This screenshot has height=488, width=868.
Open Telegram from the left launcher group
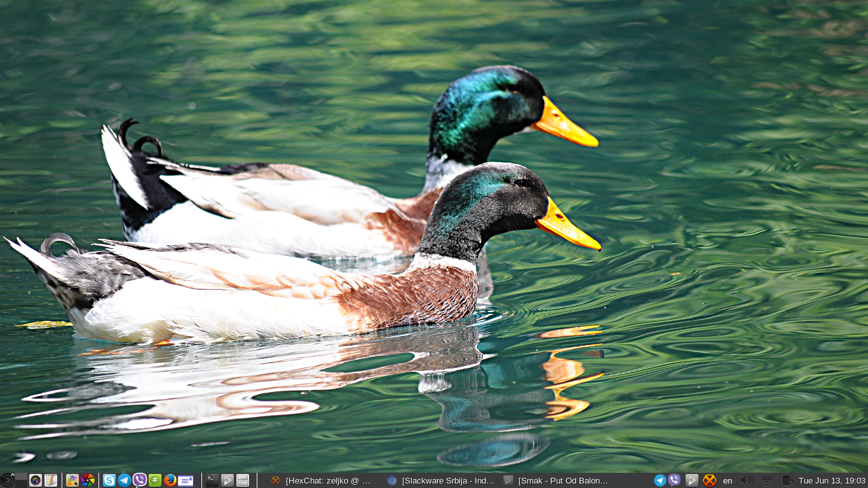[x=125, y=480]
